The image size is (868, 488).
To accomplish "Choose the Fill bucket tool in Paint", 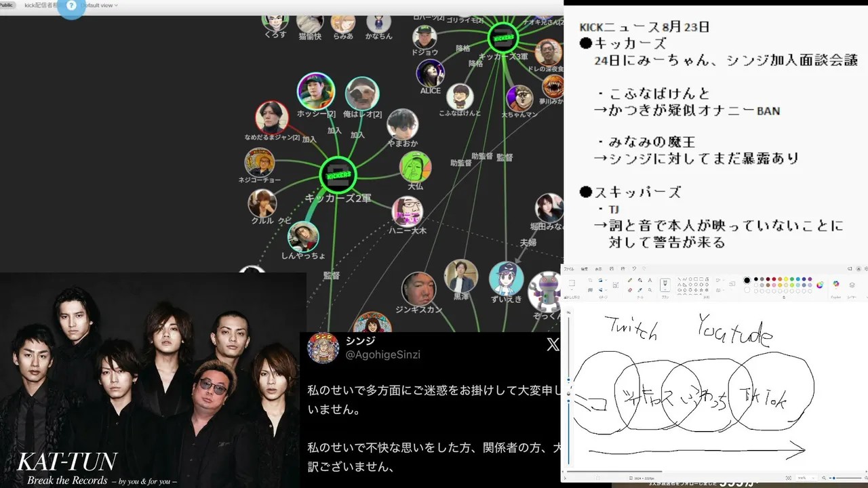I will pyautogui.click(x=640, y=280).
